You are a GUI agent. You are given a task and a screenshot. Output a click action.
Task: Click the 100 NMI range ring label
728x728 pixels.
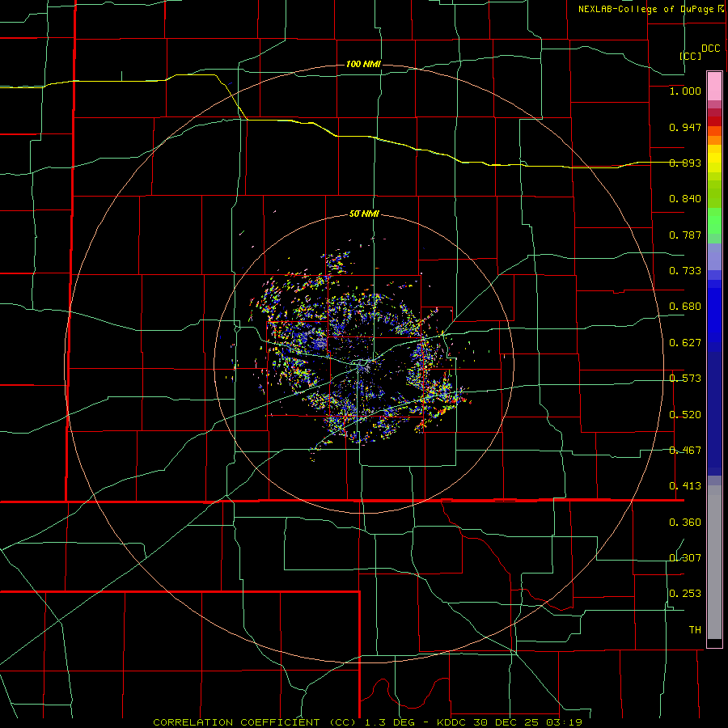coord(363,64)
